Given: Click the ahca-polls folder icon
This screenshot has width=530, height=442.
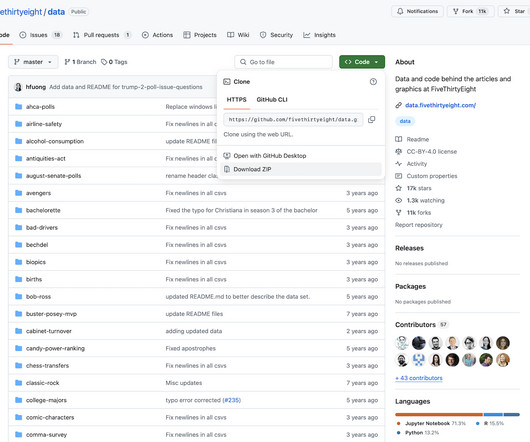Looking at the screenshot, I should tap(19, 106).
